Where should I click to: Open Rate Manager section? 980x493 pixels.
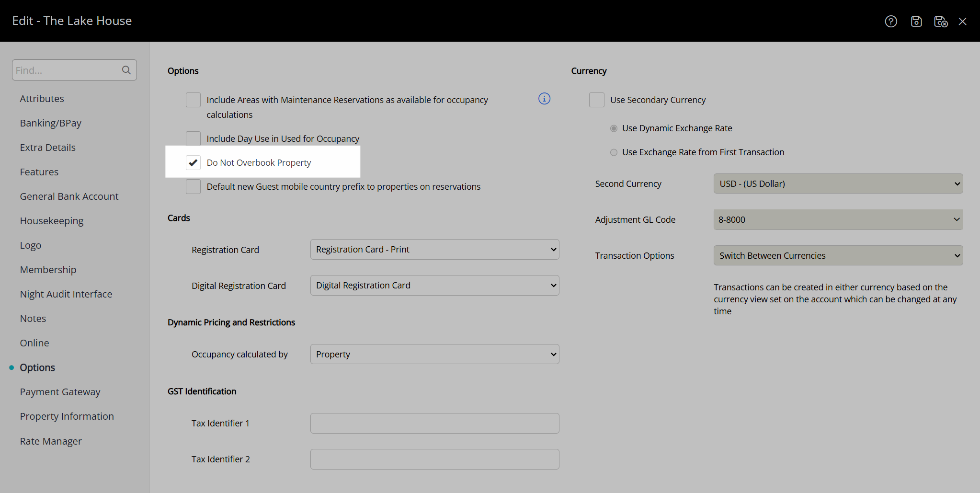coord(51,441)
